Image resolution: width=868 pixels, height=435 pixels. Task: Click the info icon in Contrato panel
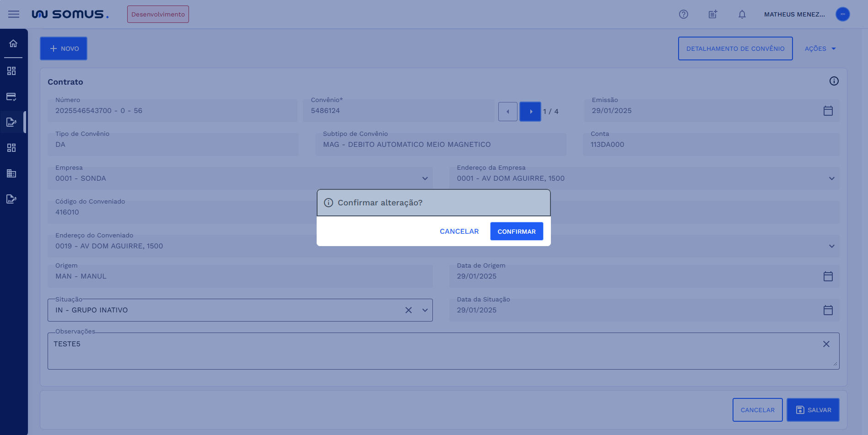834,81
